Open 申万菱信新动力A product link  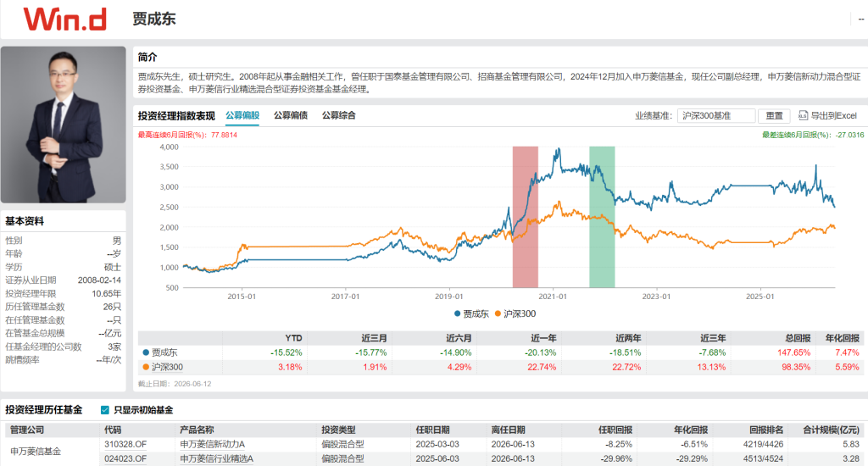213,444
